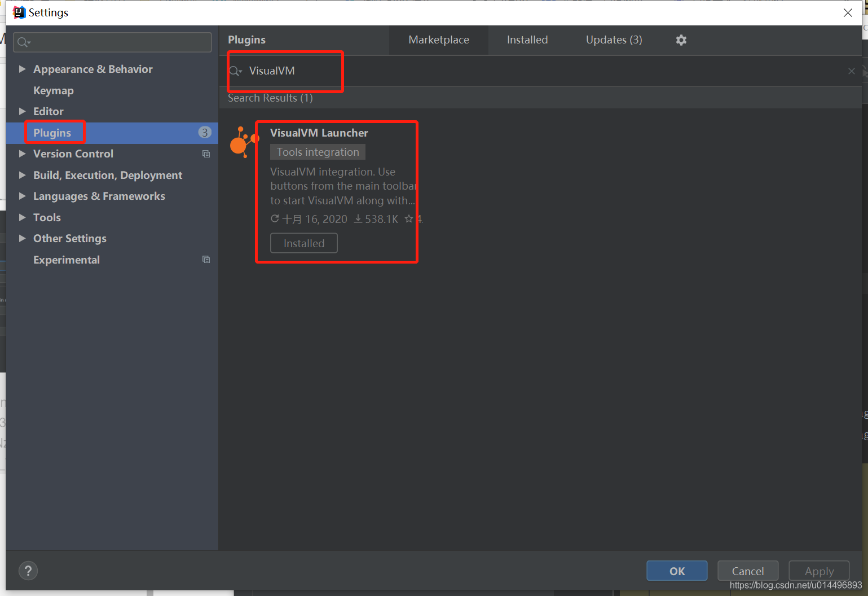Click the OK button
The height and width of the screenshot is (596, 868).
(x=677, y=571)
